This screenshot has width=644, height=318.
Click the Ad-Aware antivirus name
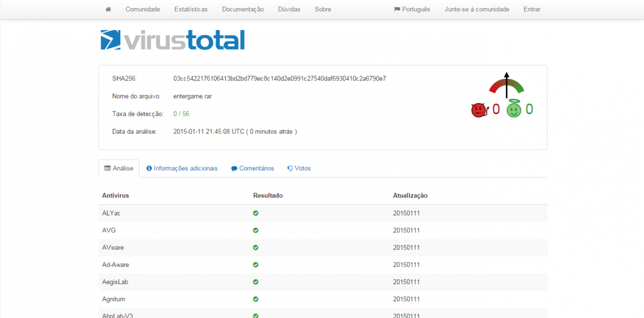point(115,264)
